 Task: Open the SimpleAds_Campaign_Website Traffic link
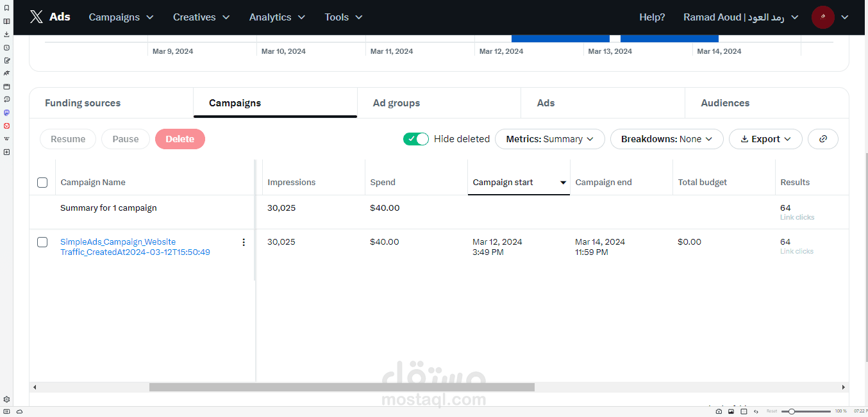coord(135,247)
